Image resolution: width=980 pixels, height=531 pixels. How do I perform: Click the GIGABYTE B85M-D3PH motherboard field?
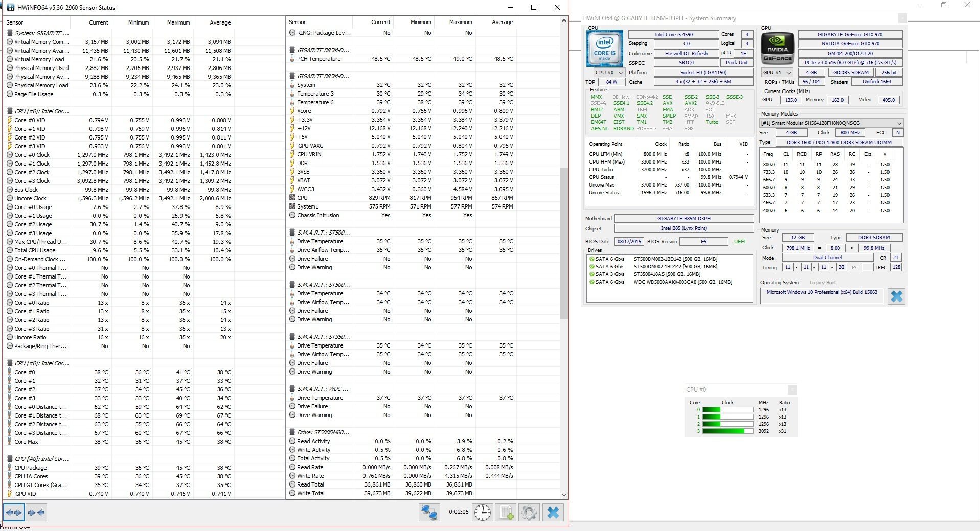(683, 219)
